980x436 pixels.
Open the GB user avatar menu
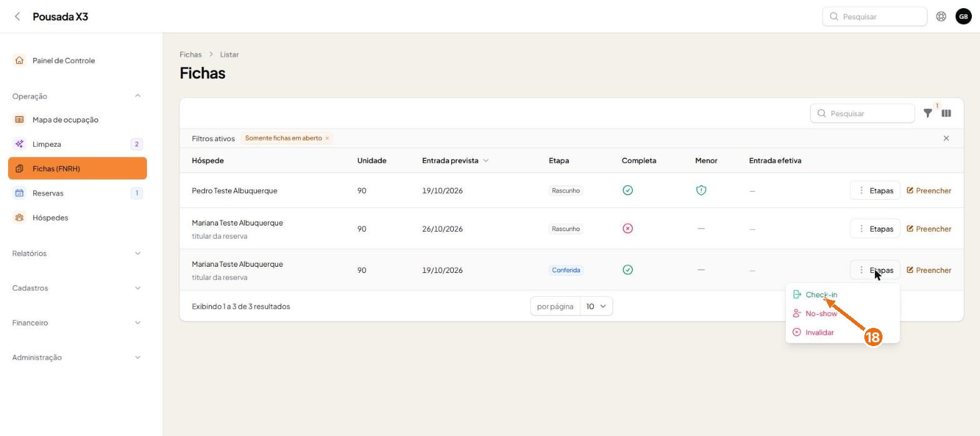963,16
